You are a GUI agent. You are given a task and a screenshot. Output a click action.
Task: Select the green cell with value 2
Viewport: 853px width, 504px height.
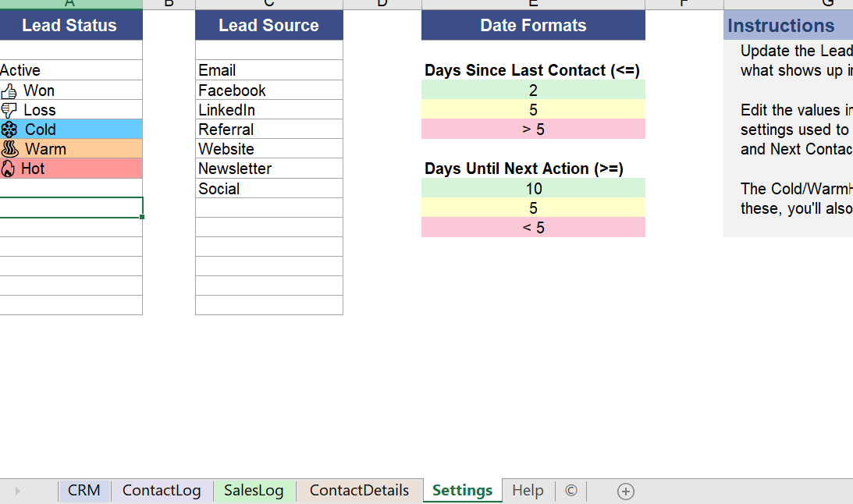pos(533,91)
